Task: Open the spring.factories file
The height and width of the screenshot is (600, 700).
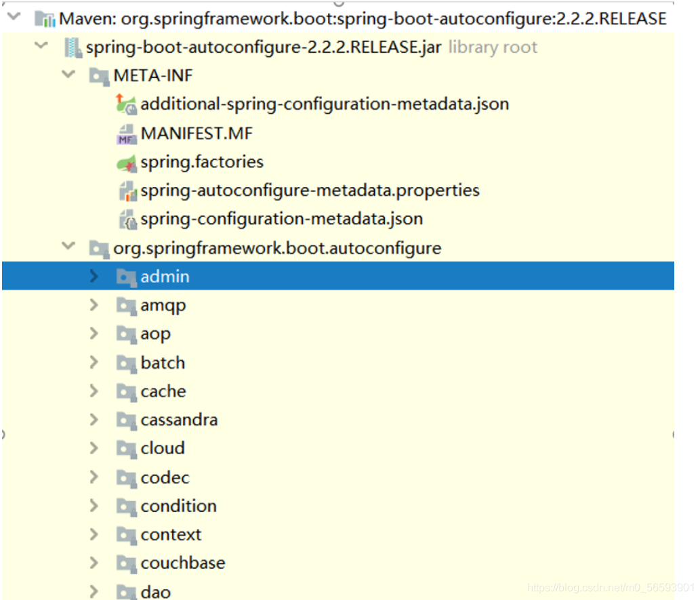Action: pyautogui.click(x=202, y=163)
